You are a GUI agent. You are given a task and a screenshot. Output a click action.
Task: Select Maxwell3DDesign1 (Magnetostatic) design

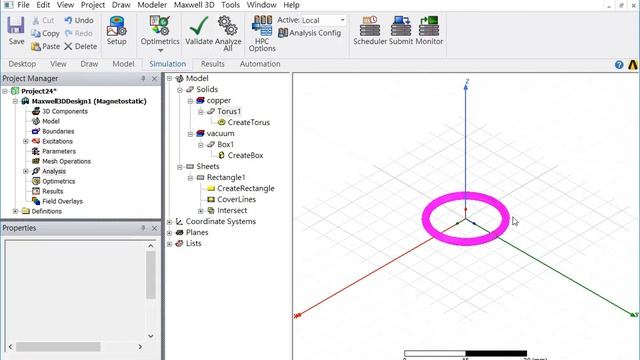pos(89,101)
